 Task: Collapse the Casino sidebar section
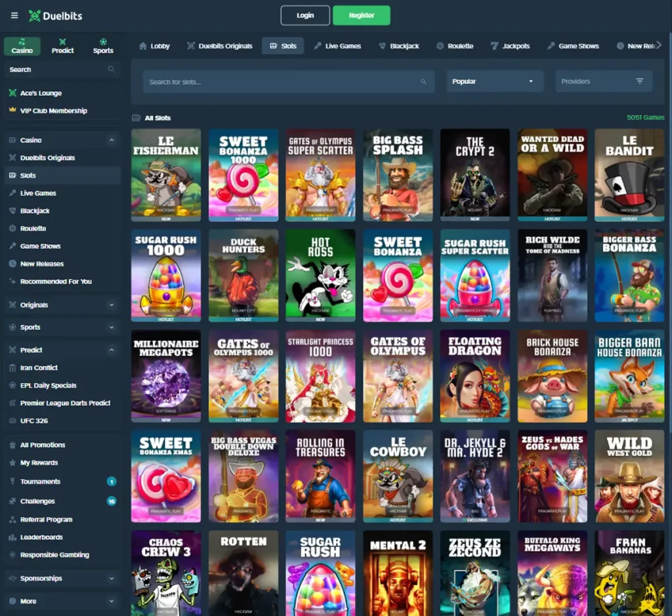tap(62, 140)
